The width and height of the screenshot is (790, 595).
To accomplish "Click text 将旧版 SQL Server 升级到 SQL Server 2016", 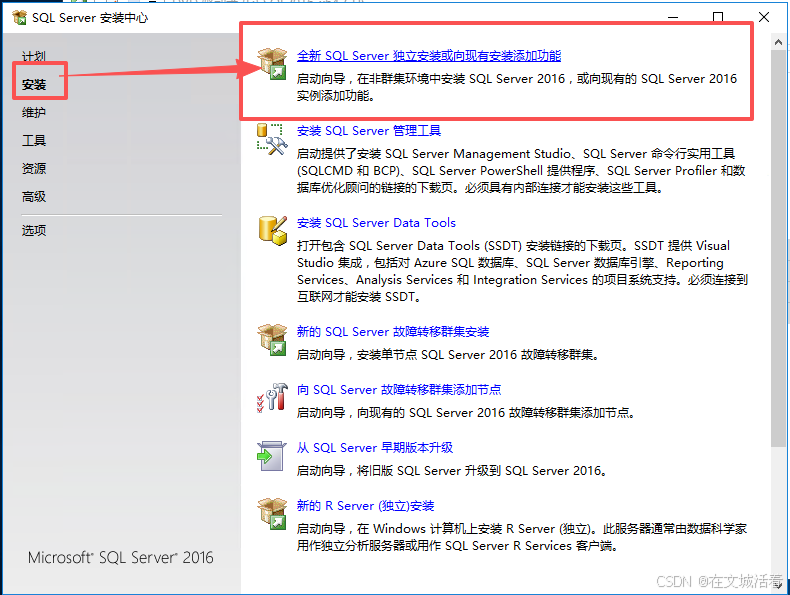I will pos(482,471).
